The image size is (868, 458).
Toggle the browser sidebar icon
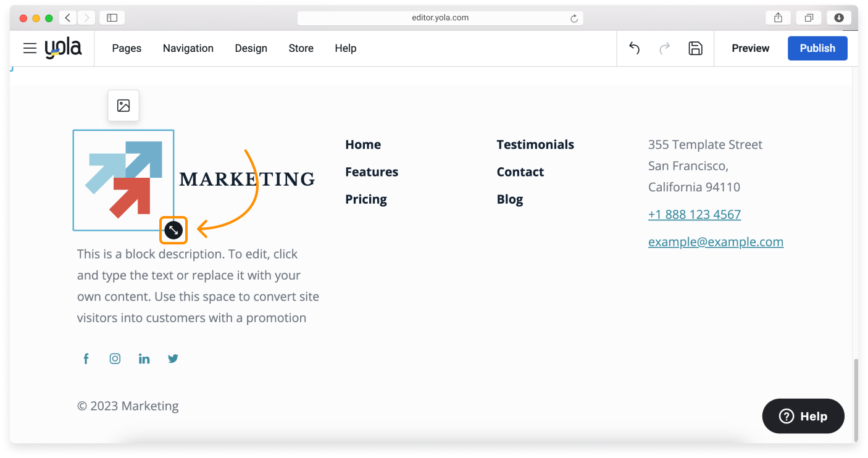pyautogui.click(x=112, y=17)
